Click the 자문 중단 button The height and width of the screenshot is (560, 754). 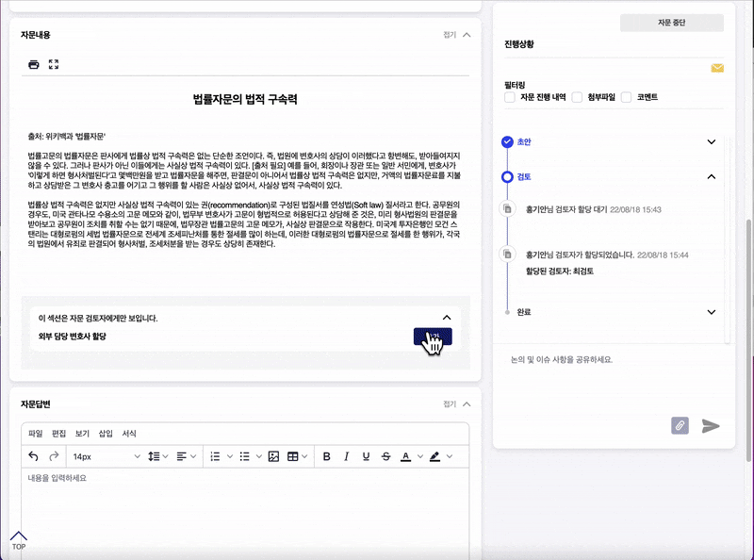tap(672, 23)
